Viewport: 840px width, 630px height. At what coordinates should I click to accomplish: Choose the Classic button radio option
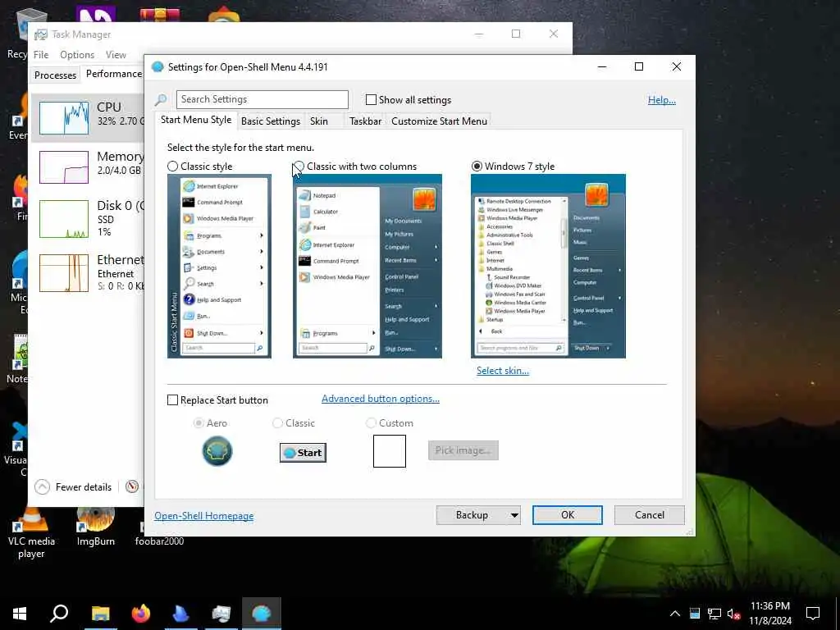(x=277, y=423)
